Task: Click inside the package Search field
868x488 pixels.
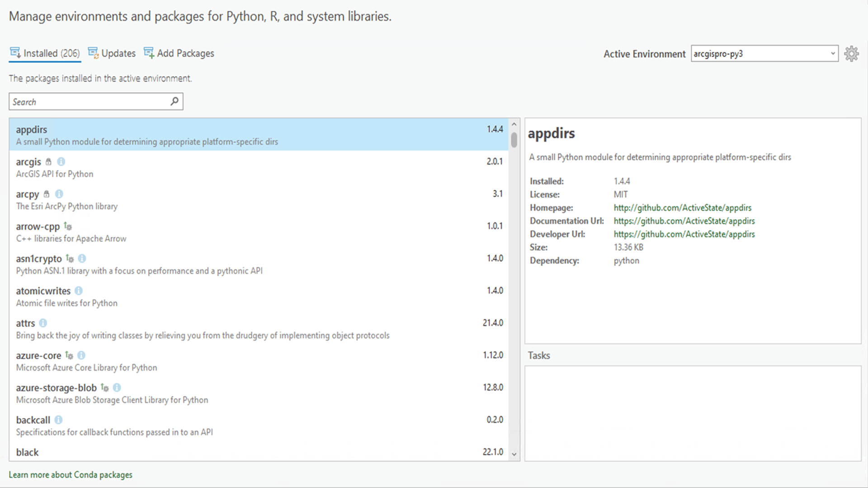Action: pyautogui.click(x=86, y=101)
